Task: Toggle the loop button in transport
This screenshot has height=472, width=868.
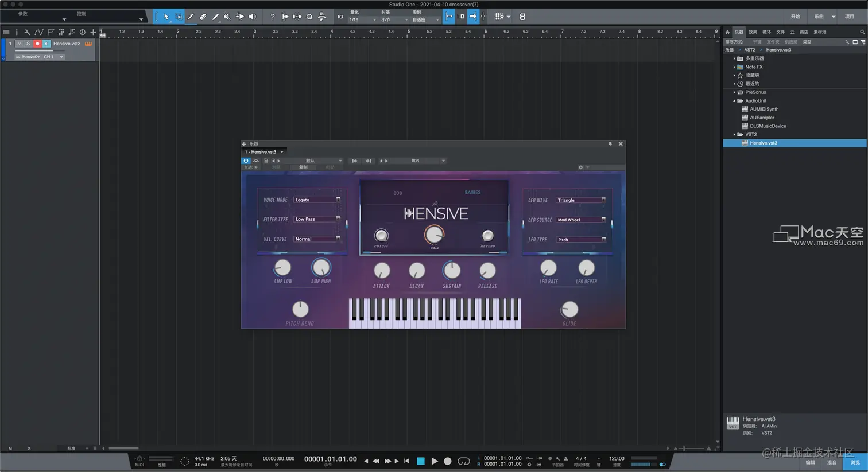Action: pos(463,461)
